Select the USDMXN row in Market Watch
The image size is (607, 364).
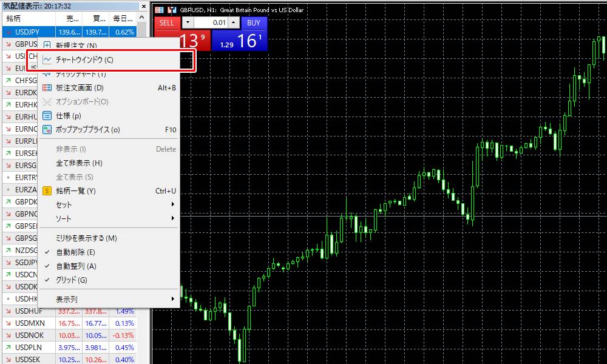pyautogui.click(x=30, y=323)
